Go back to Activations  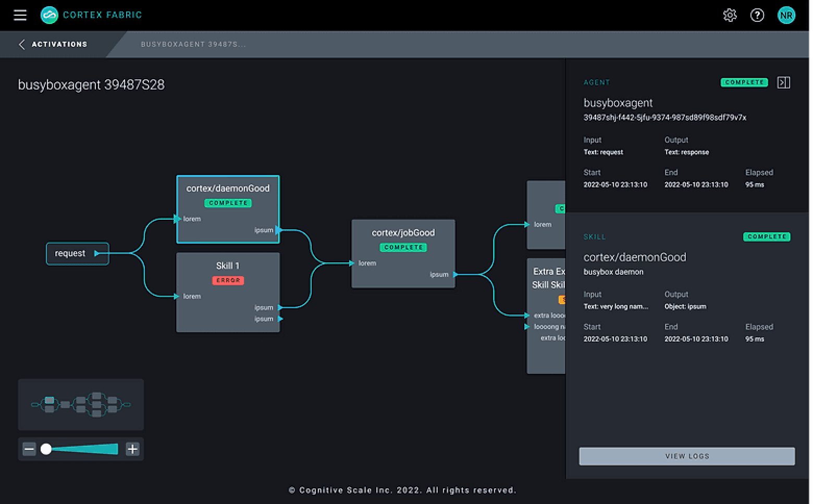[x=59, y=44]
